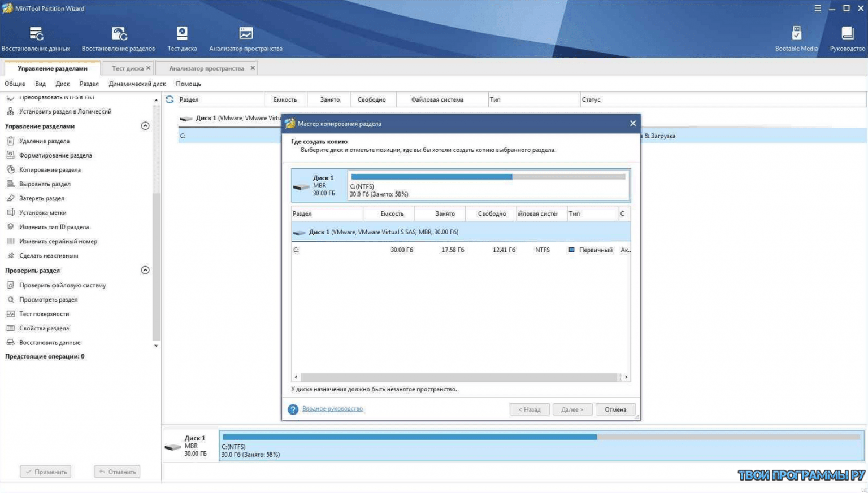Close the Анализатор пространства tab
Screen dimensions: 868x493
(x=253, y=68)
